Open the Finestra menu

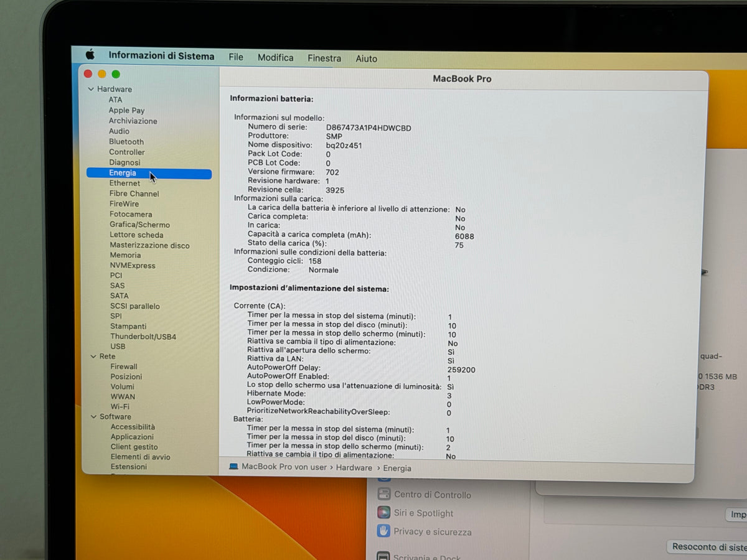324,58
